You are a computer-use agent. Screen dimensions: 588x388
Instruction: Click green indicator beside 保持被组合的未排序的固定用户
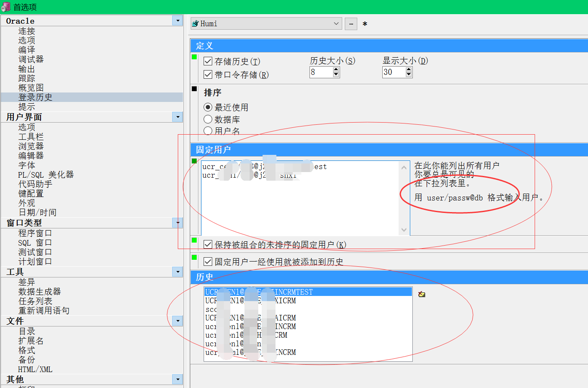click(x=194, y=240)
